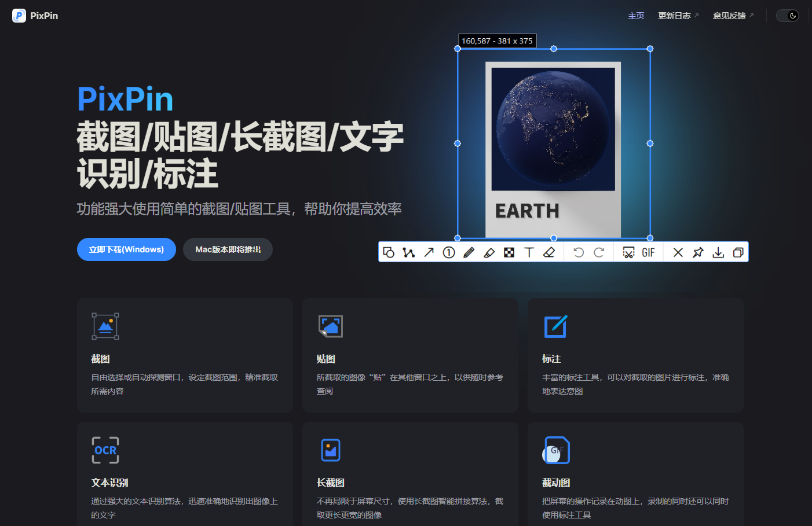This screenshot has width=812, height=526.
Task: Pick the pencil drawing tool
Action: pos(469,252)
